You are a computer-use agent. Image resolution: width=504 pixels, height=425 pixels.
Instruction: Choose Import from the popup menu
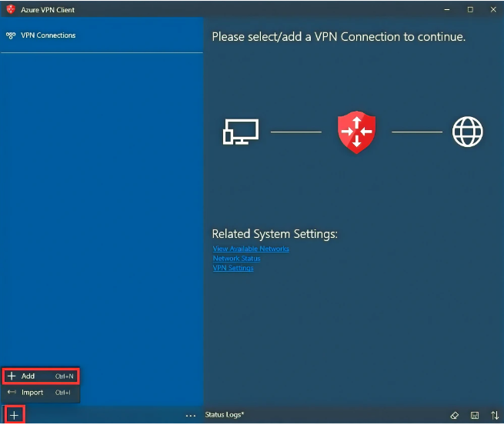pyautogui.click(x=41, y=392)
